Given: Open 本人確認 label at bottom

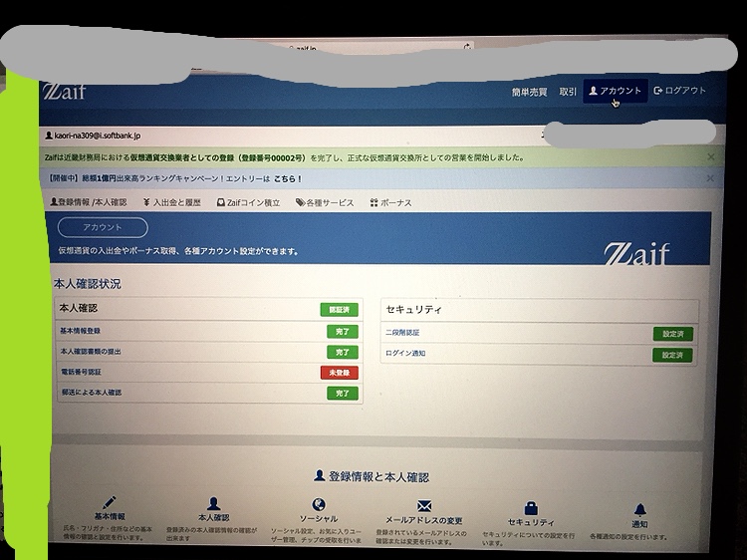Looking at the screenshot, I should click(213, 517).
